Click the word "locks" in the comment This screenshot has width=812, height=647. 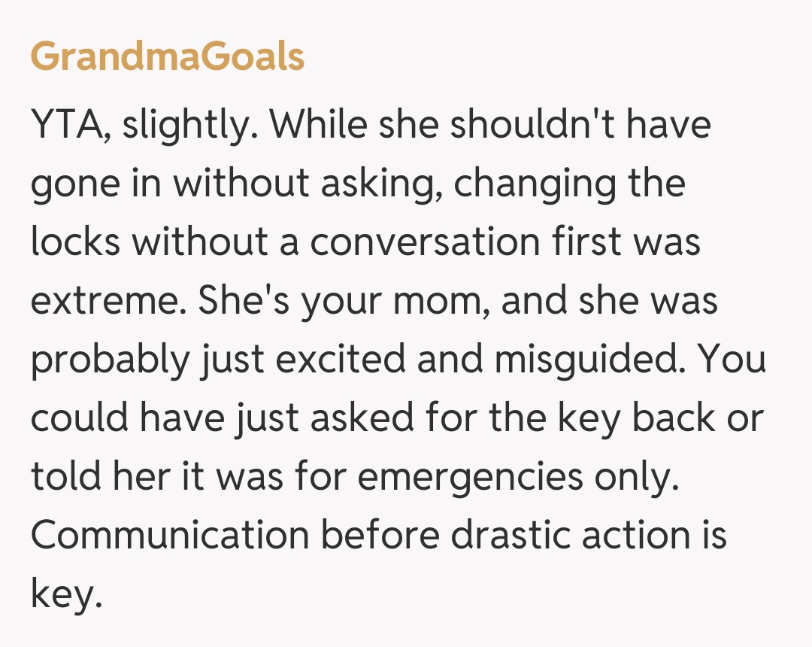pos(76,242)
